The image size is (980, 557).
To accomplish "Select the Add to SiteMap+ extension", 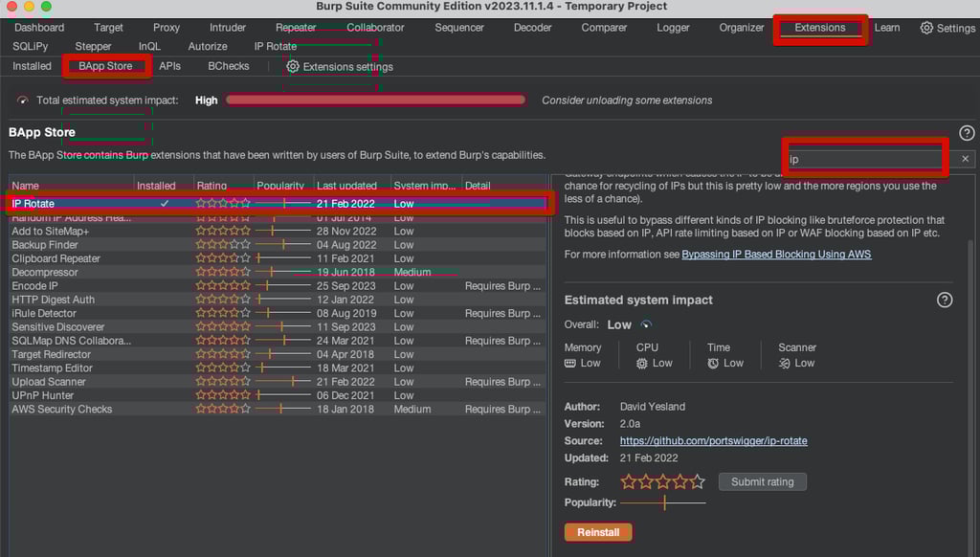I will (278, 231).
